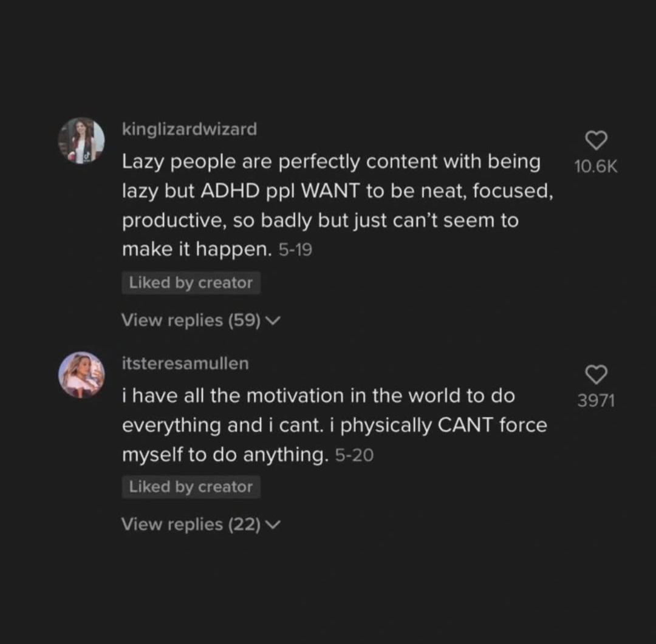Select the 'Lazy people are perfectly content' comment

(x=331, y=191)
